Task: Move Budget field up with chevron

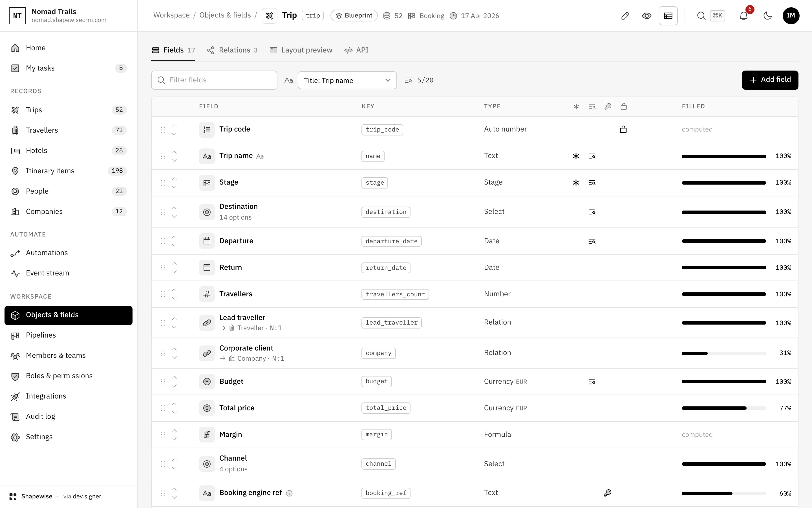Action: click(x=174, y=377)
